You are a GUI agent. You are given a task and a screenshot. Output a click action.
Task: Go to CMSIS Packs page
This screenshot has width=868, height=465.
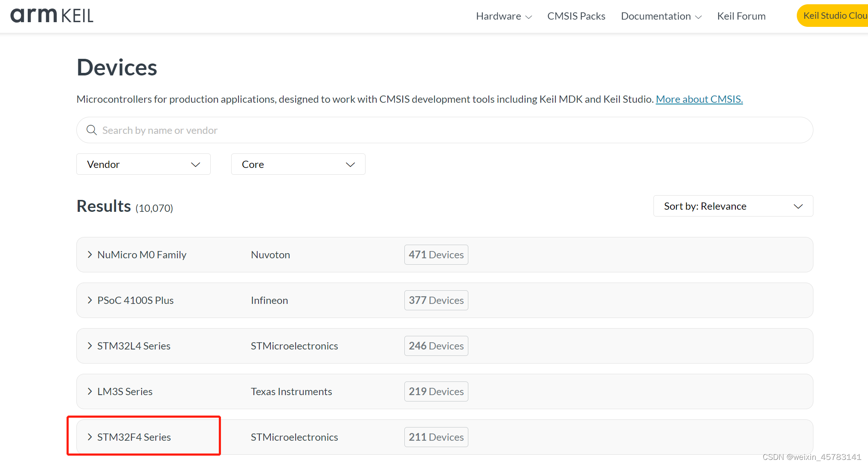576,16
